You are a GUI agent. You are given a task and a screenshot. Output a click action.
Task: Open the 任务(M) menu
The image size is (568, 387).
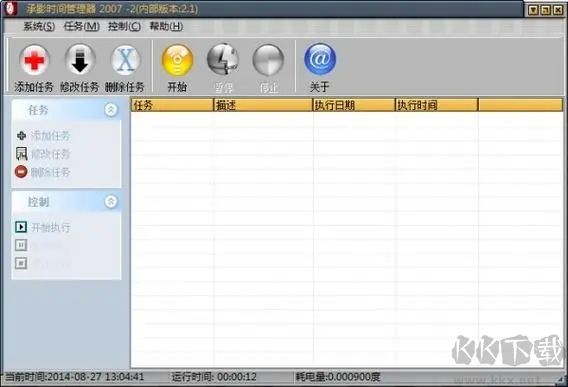(82, 26)
